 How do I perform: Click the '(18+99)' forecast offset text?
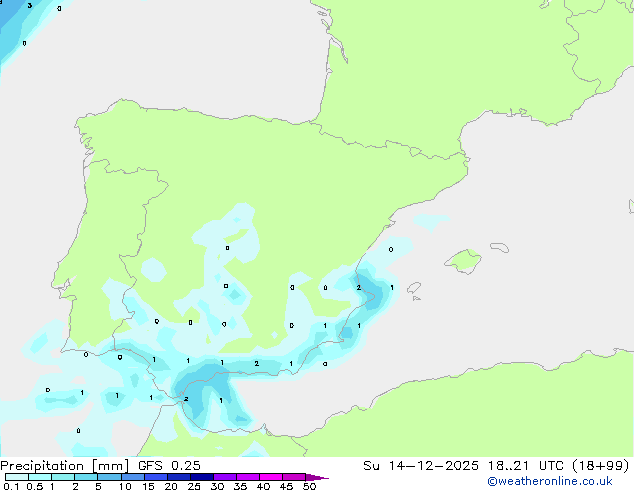[x=601, y=466]
